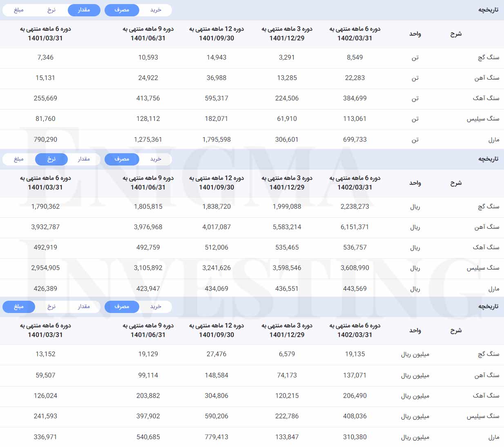This screenshot has width=504, height=447.
Task: Click مصرف toggle in the میلیون ریال table
Action: click(122, 307)
